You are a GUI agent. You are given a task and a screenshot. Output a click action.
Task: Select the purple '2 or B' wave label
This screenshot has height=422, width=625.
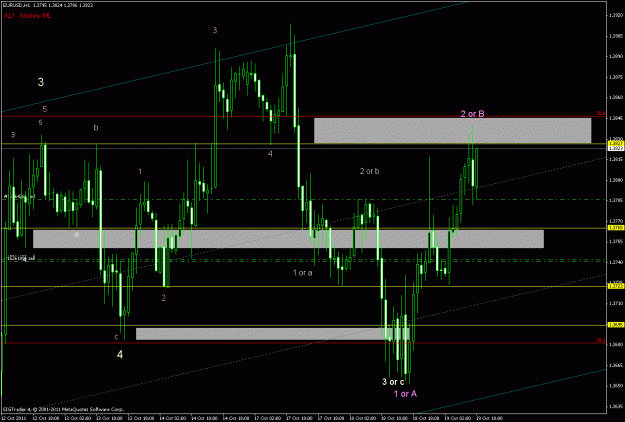click(x=472, y=114)
